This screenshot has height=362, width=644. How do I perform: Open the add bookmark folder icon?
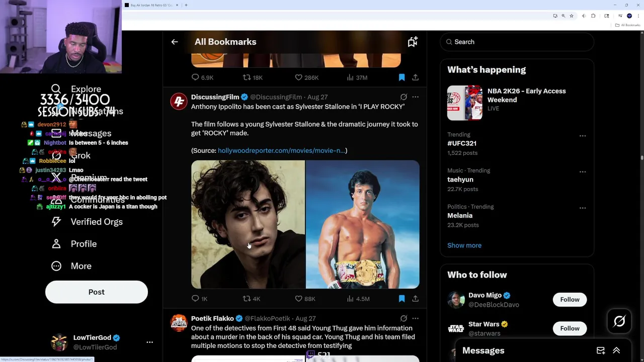(413, 42)
